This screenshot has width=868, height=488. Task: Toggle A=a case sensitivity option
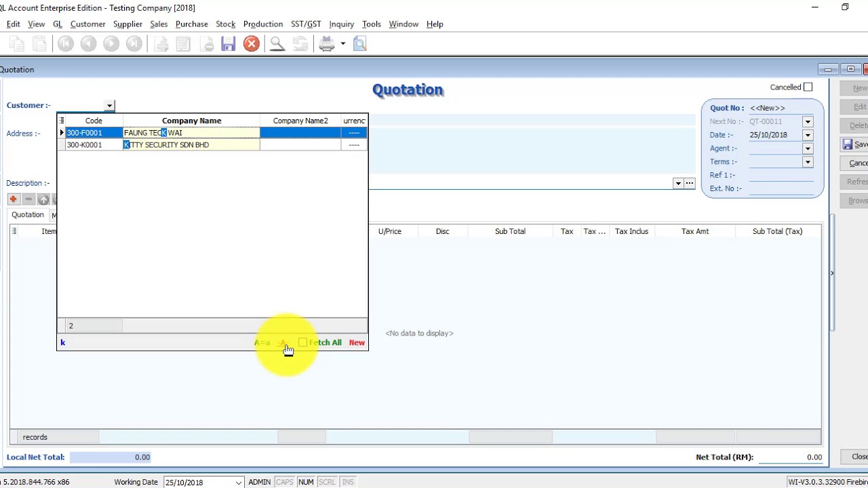[262, 342]
